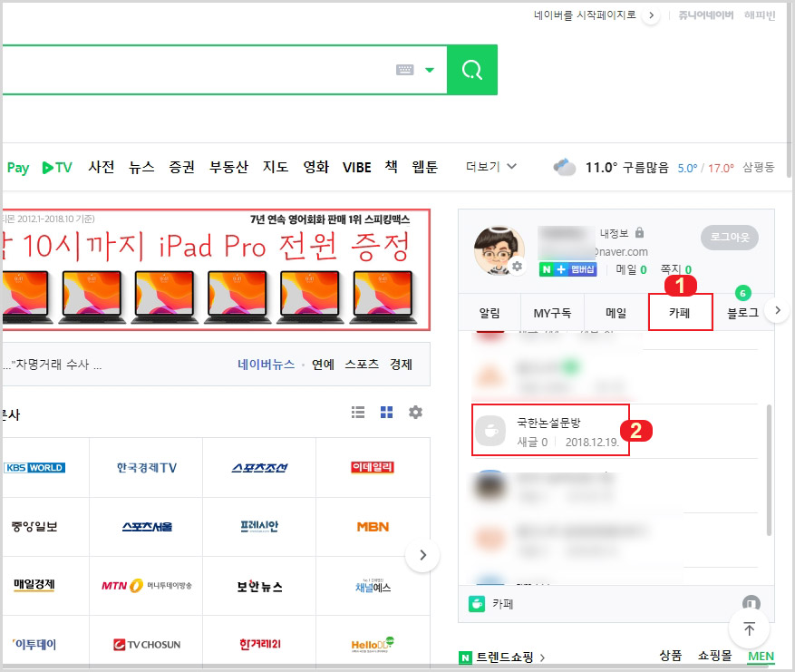Open 쪽지 0 counter link

(676, 269)
